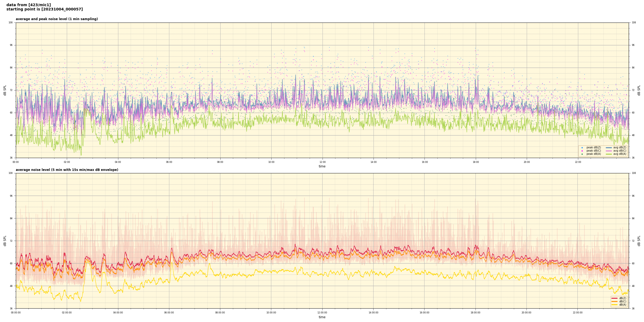Click the 'average and peak noise level' chart title

(57, 19)
